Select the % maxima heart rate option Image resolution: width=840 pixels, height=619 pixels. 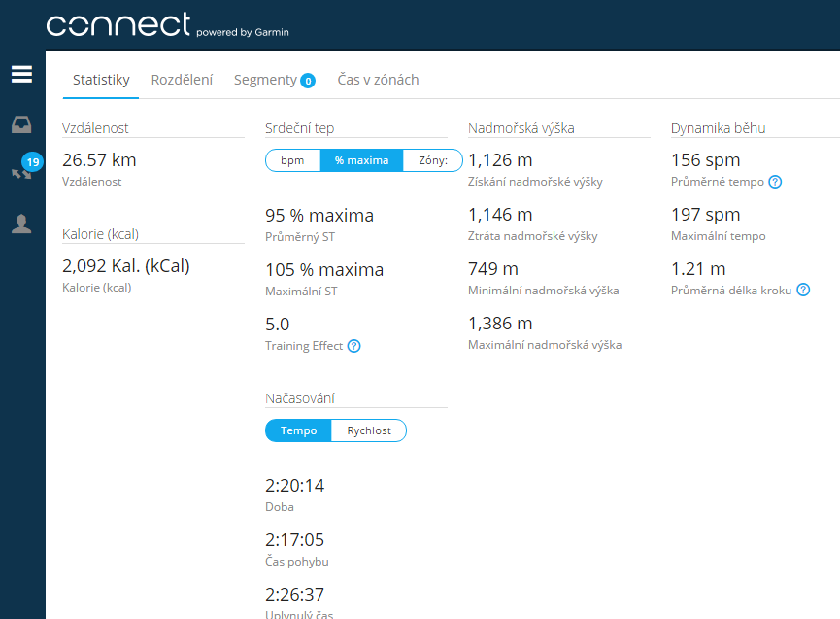361,160
